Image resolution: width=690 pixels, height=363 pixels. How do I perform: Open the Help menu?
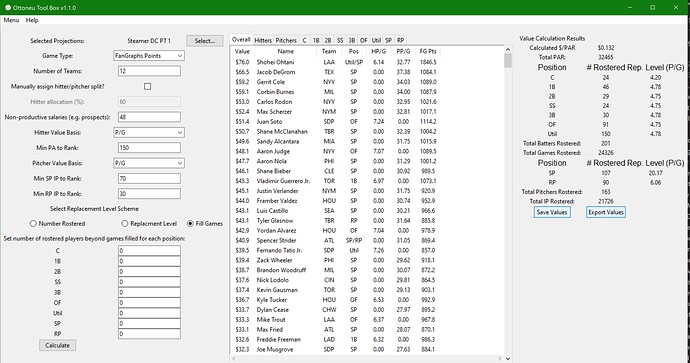coord(32,20)
